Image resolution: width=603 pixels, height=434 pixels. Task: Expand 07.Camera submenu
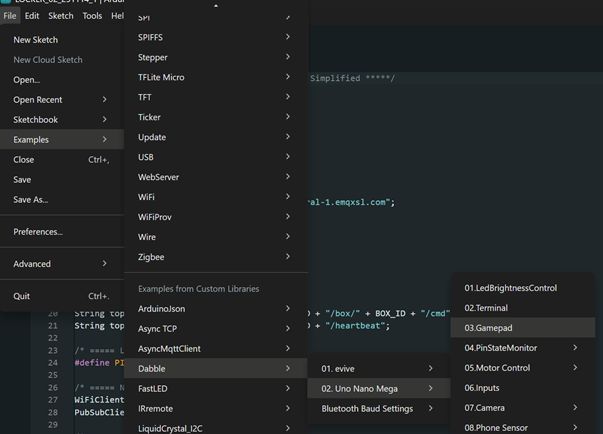click(x=523, y=408)
